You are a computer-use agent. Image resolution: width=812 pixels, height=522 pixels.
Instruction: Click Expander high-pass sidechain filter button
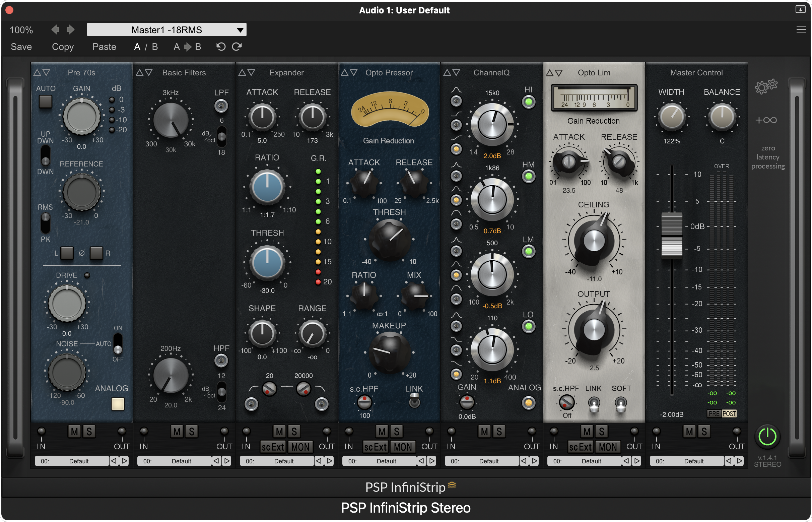(x=252, y=404)
